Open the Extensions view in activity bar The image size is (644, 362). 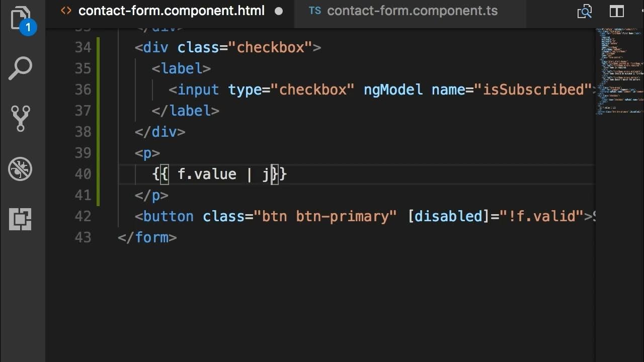tap(20, 219)
